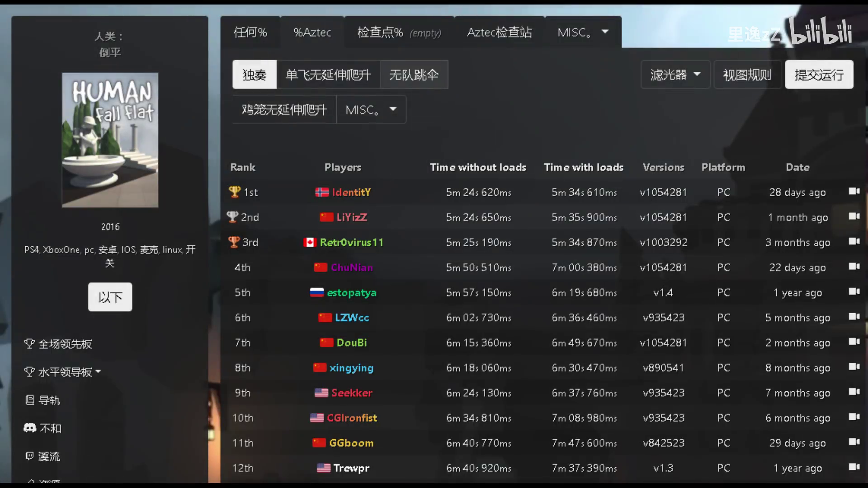Switch to the %Aztec category tab
This screenshot has width=868, height=488.
[x=312, y=32]
